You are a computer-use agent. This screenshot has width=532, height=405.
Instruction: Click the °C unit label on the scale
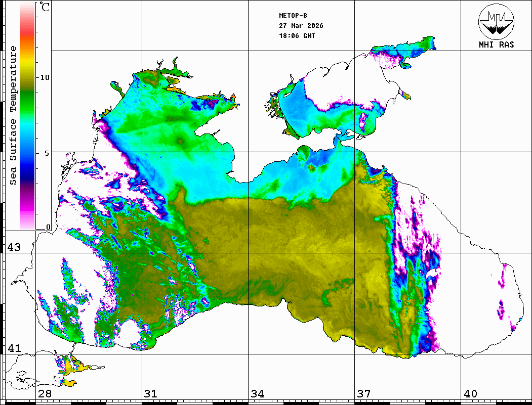click(x=45, y=7)
